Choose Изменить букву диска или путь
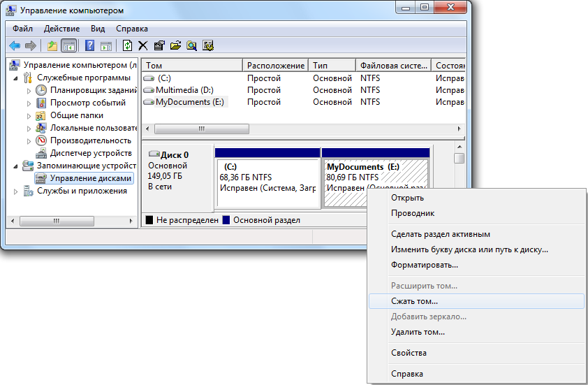 pos(476,249)
